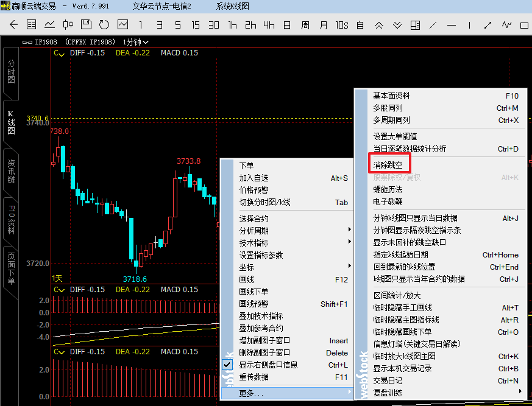
Task: Switch to the 分时图 side tab
Action: click(11, 71)
